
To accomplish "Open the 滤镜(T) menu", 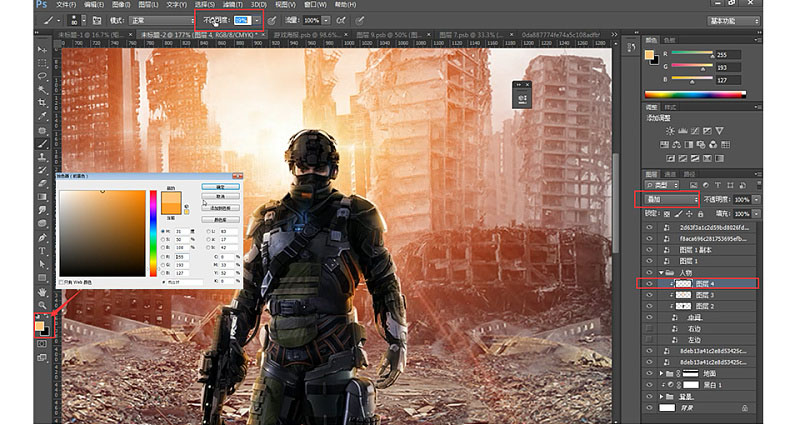I will pyautogui.click(x=232, y=5).
